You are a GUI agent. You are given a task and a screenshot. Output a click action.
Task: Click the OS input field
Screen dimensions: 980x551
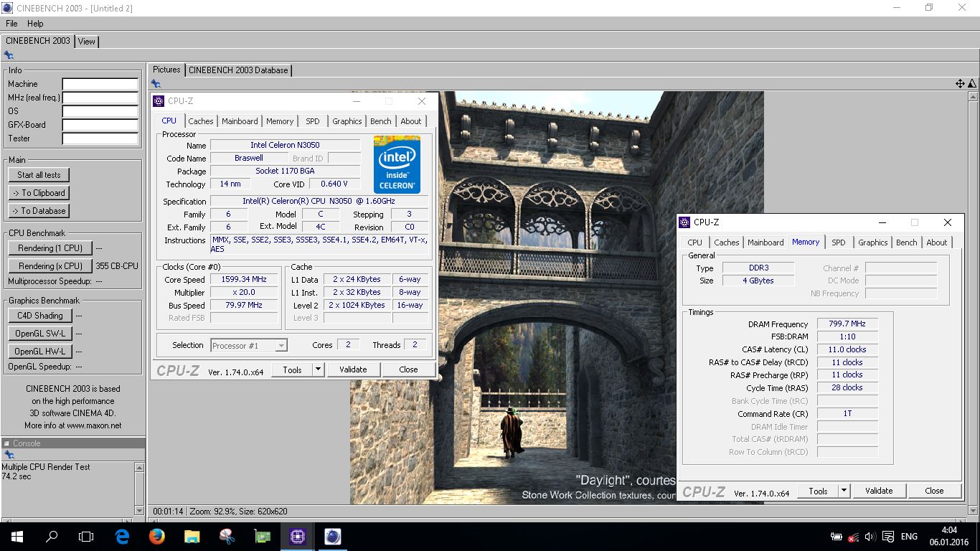click(100, 112)
